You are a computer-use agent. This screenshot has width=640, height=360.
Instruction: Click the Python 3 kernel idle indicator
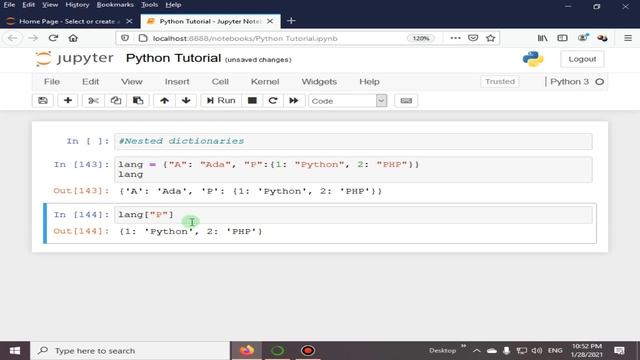tap(600, 82)
